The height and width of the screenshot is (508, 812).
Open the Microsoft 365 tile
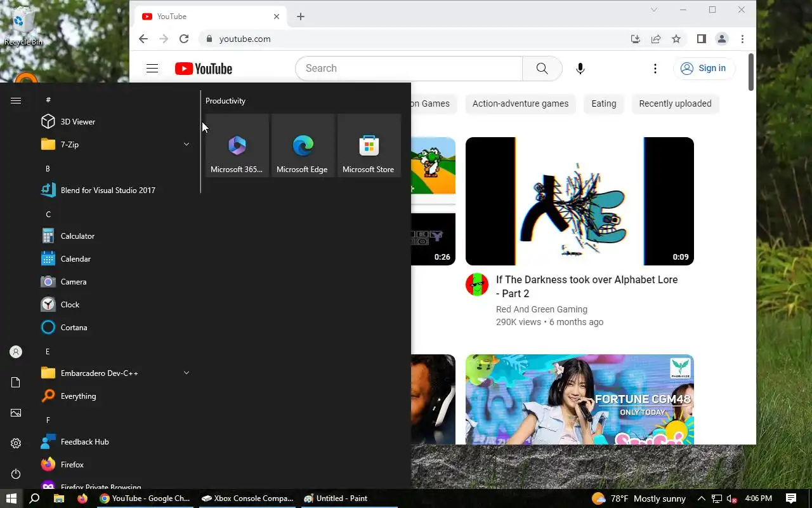(237, 145)
